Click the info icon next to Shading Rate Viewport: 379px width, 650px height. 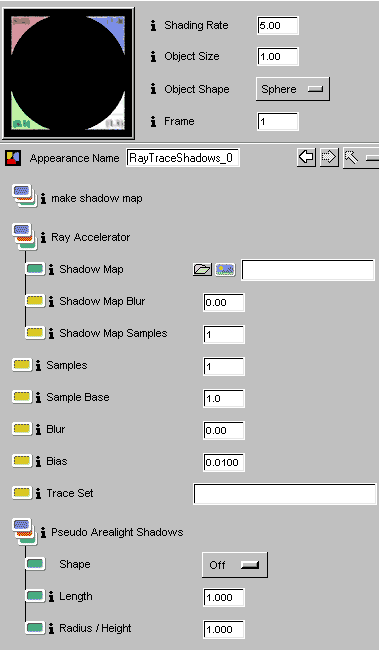[153, 26]
